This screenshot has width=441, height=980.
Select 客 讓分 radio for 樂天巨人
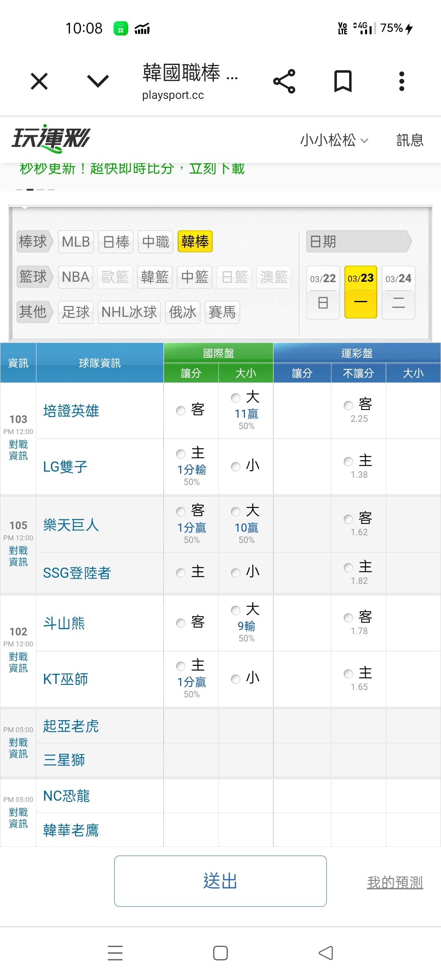[180, 511]
